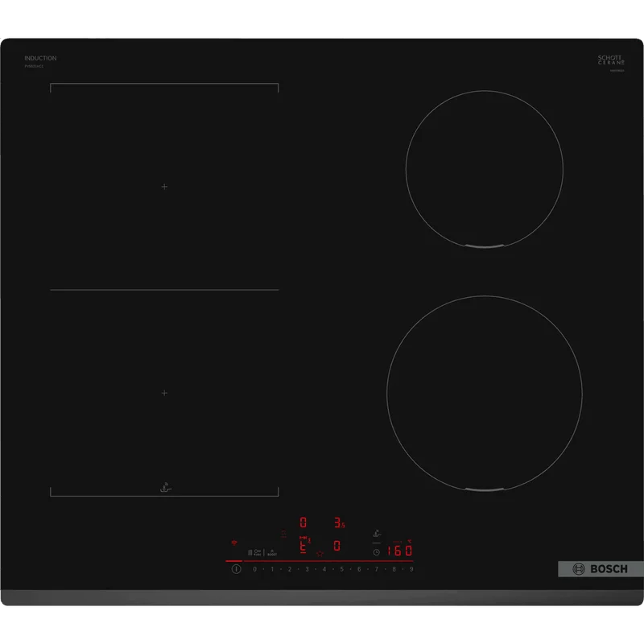Tap the SCHOTT CERAN logo
644x644 pixels.
611,60
